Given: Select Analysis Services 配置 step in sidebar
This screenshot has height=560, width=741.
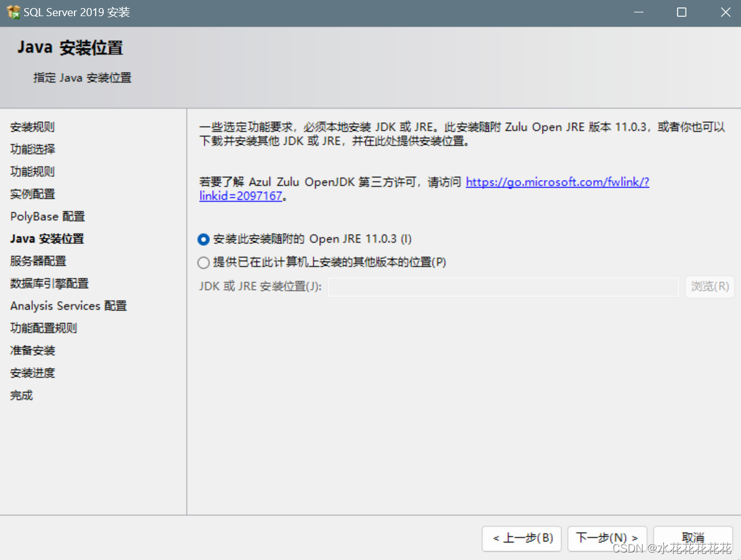Looking at the screenshot, I should point(68,306).
